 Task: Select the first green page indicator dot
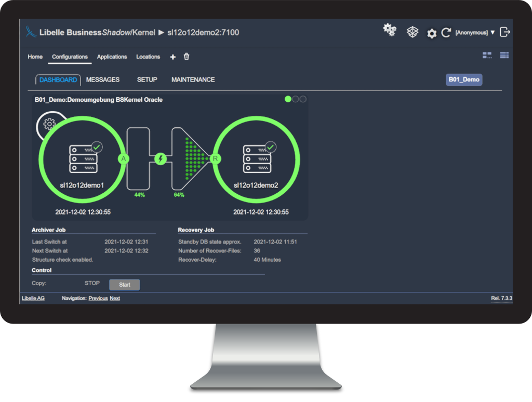coord(288,99)
